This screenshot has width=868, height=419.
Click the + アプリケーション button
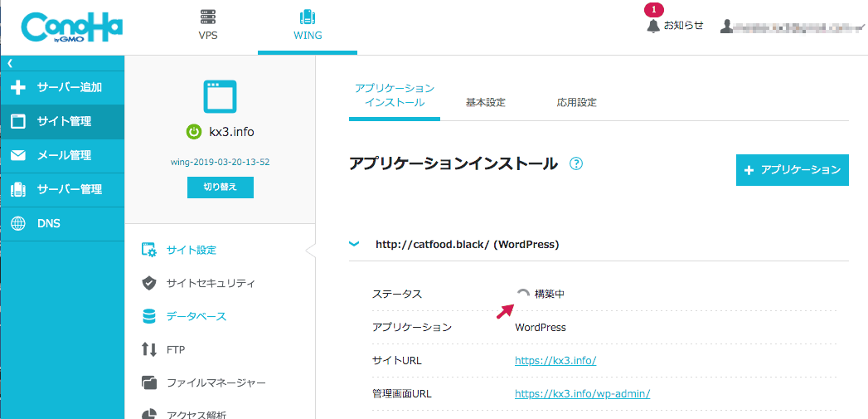[793, 170]
